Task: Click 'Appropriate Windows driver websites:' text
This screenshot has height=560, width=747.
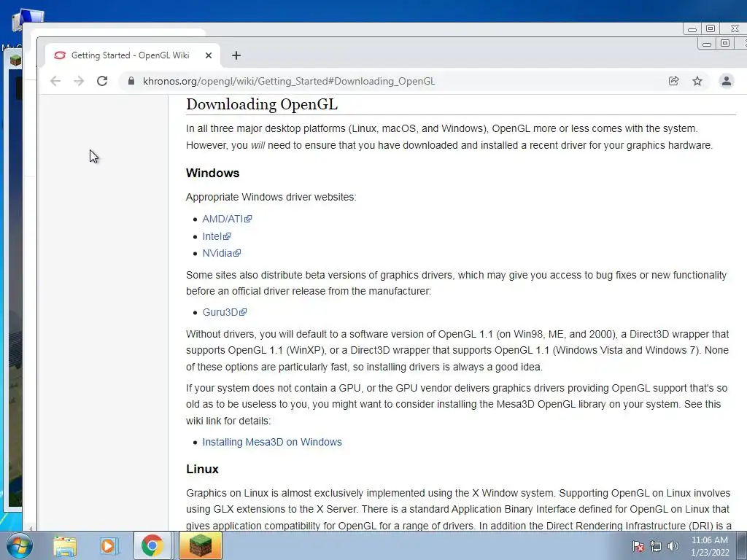Action: point(271,197)
